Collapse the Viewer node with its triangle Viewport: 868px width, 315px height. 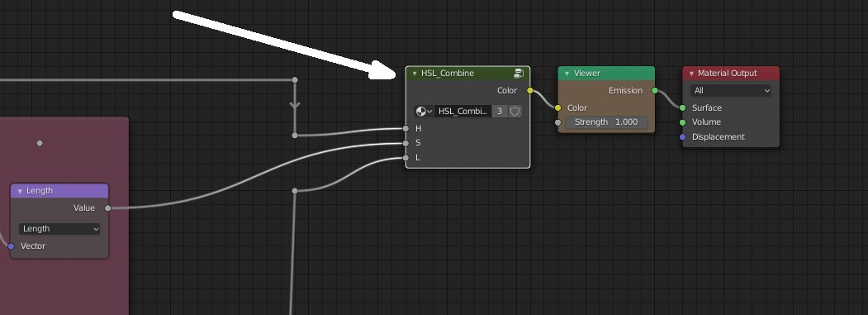click(567, 74)
